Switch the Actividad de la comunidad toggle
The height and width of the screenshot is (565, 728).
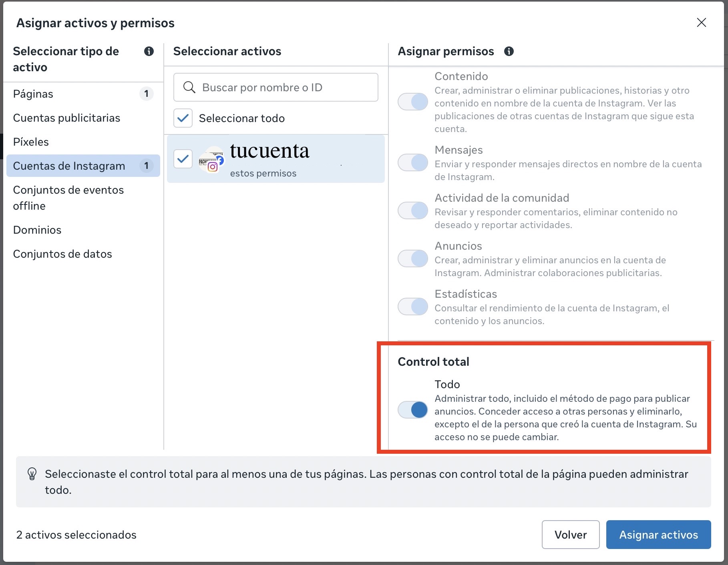[x=413, y=210]
